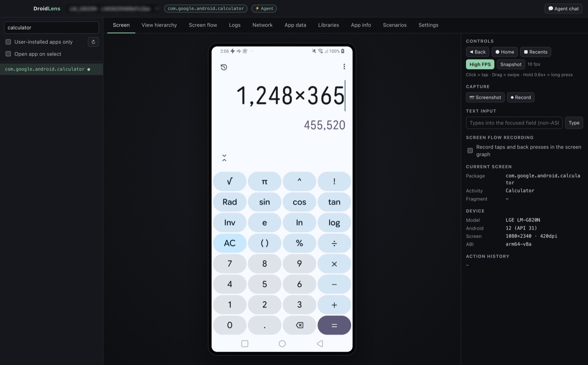Open the Screen flow tab

point(203,25)
